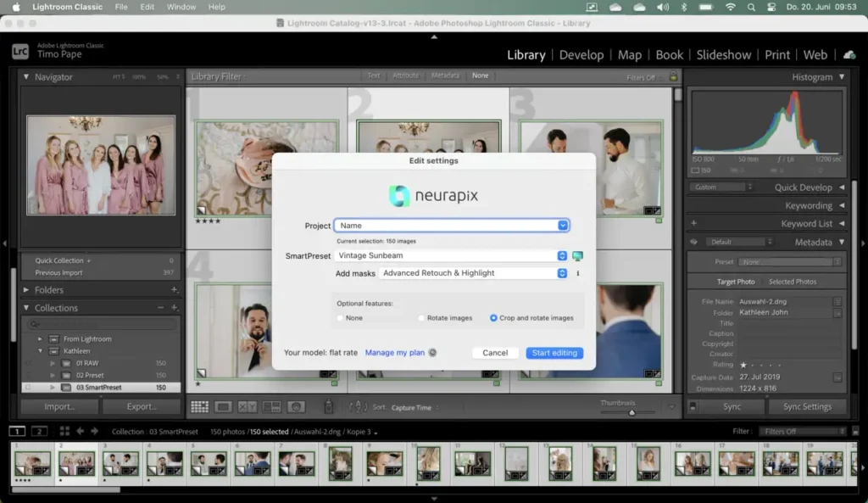Open the SmartPreset Vintage Sunbeam dropdown
The width and height of the screenshot is (868, 503).
coord(562,255)
